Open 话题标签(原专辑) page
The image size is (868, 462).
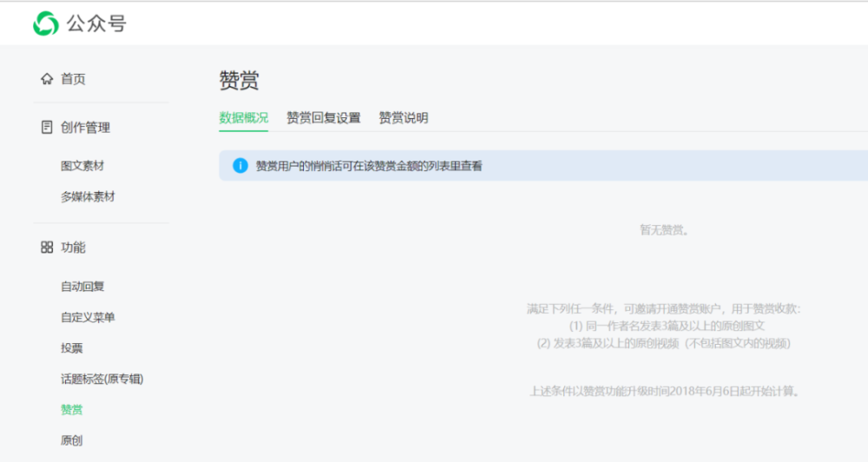pos(102,379)
